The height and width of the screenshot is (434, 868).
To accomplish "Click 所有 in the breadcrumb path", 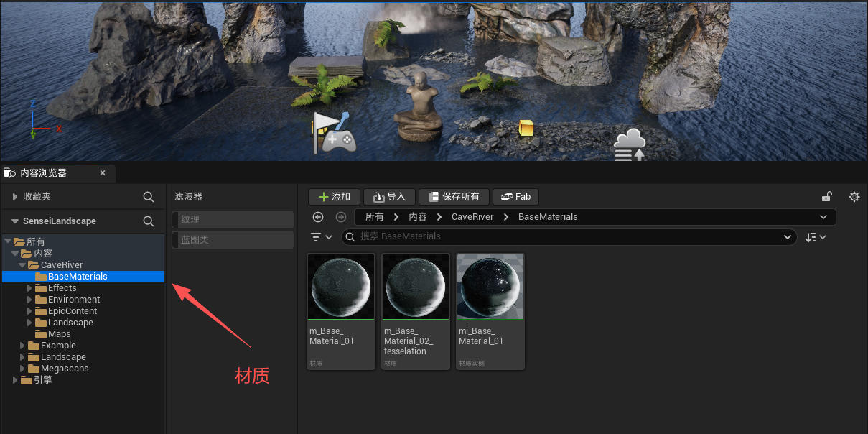I will (x=374, y=216).
